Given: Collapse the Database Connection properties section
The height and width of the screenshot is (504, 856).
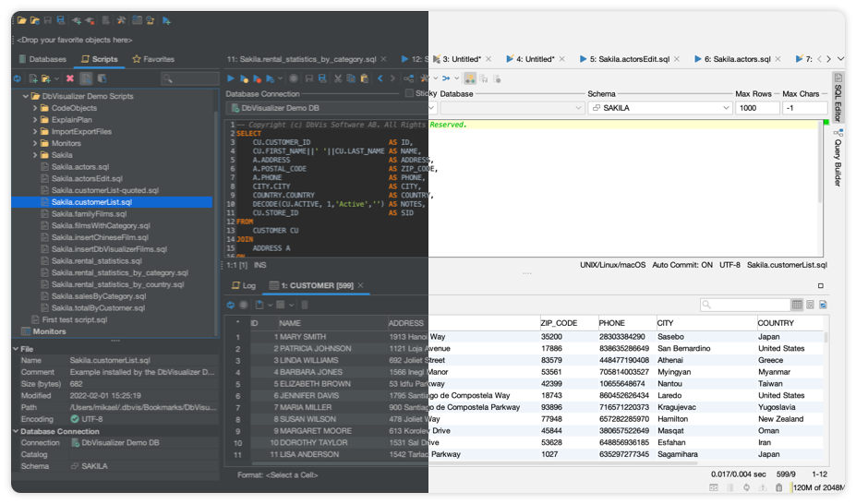Looking at the screenshot, I should 16,431.
